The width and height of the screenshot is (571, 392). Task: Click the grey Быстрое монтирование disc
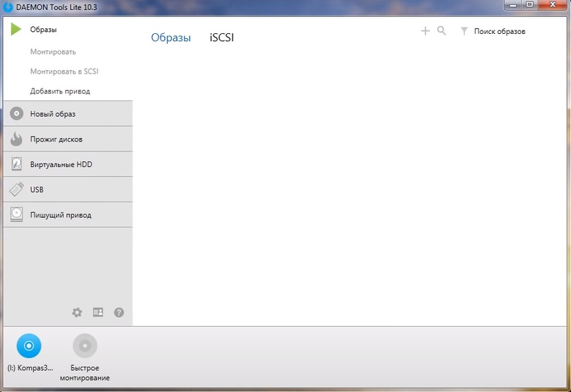click(85, 346)
